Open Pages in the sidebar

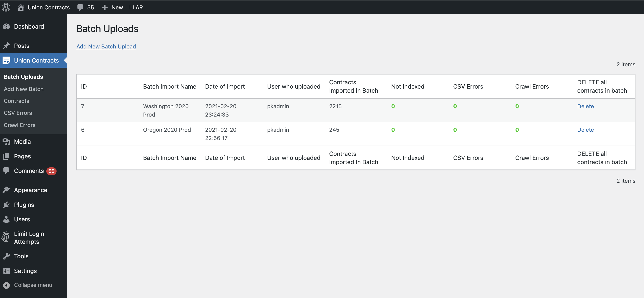coord(22,156)
